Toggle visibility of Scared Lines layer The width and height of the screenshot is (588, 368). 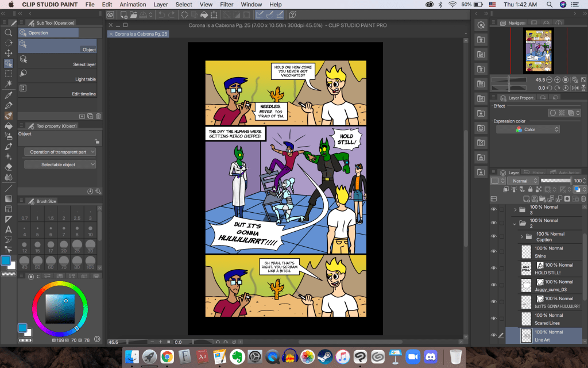493,319
